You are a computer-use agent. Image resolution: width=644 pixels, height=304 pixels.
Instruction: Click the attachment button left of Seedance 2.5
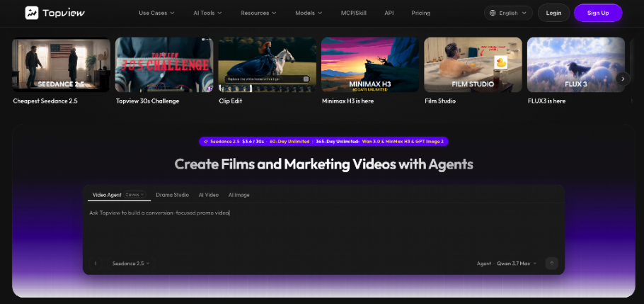point(96,264)
